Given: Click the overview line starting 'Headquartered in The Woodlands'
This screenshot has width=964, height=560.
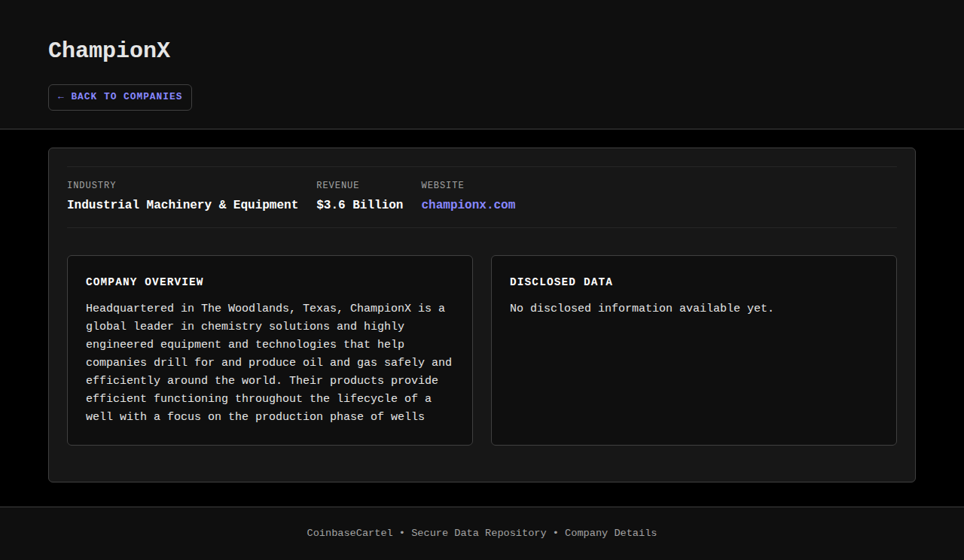Looking at the screenshot, I should pos(265,308).
